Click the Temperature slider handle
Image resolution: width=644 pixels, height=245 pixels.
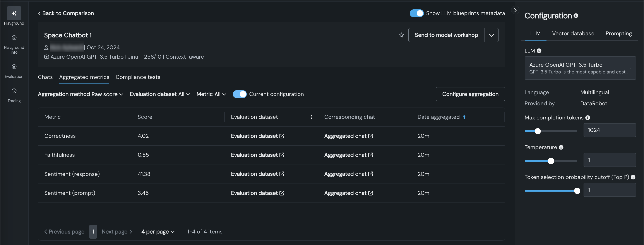click(551, 161)
